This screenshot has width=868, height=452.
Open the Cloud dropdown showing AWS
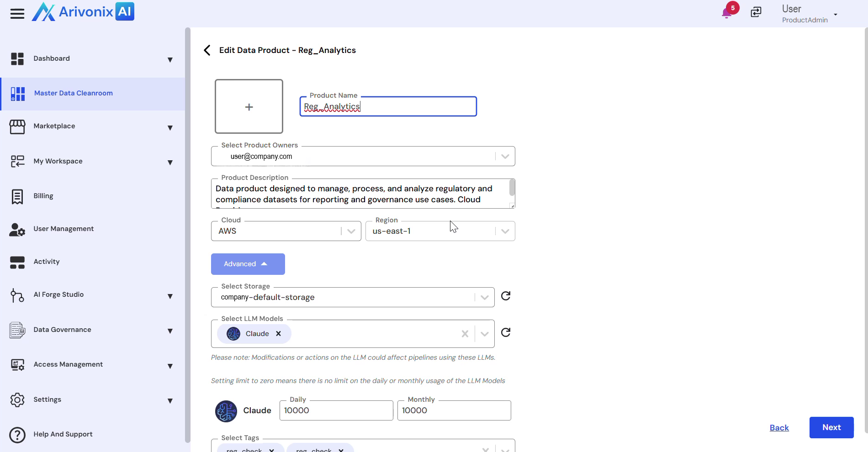click(351, 231)
